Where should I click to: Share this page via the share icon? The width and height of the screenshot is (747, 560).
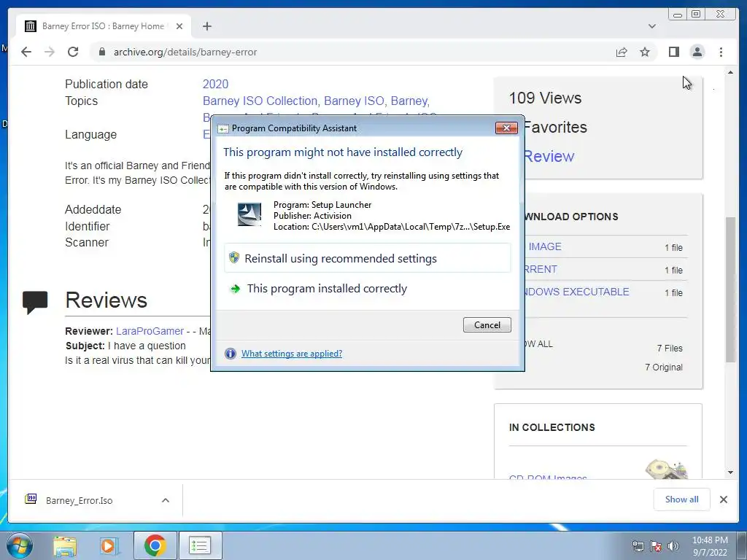[622, 52]
